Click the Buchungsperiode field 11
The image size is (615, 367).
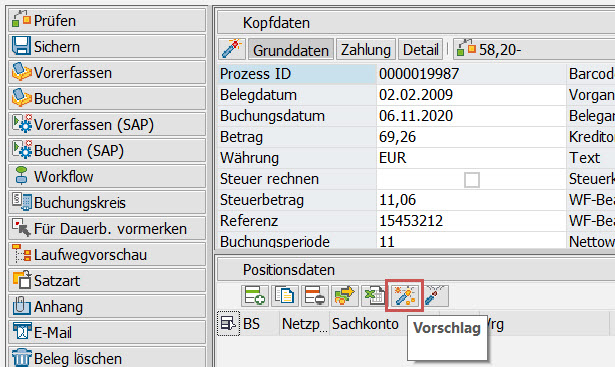coord(471,241)
